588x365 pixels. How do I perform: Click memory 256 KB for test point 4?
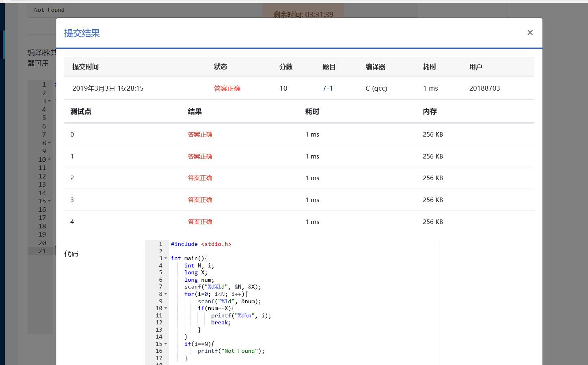coord(433,222)
